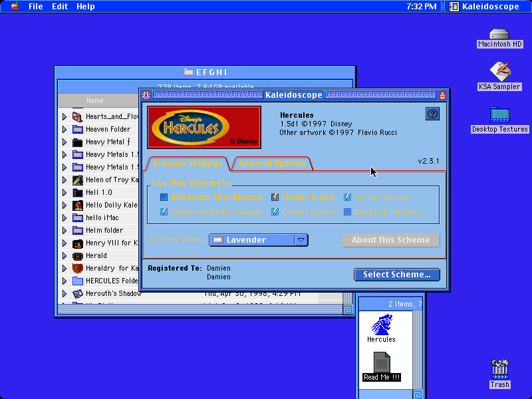Open the File menu

pyautogui.click(x=36, y=7)
